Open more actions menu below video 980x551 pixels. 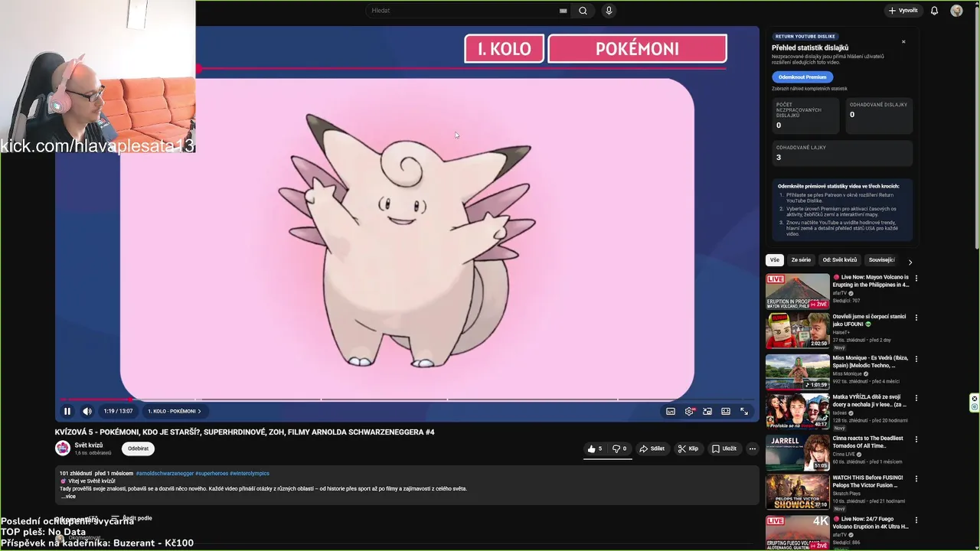[x=753, y=448]
